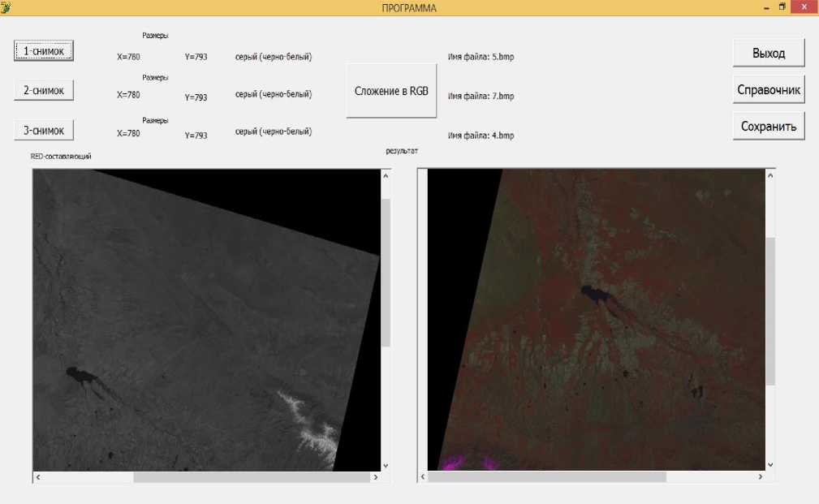Viewport: 819px width, 504px height.
Task: Click the 1-снимок button
Action: pyautogui.click(x=45, y=51)
